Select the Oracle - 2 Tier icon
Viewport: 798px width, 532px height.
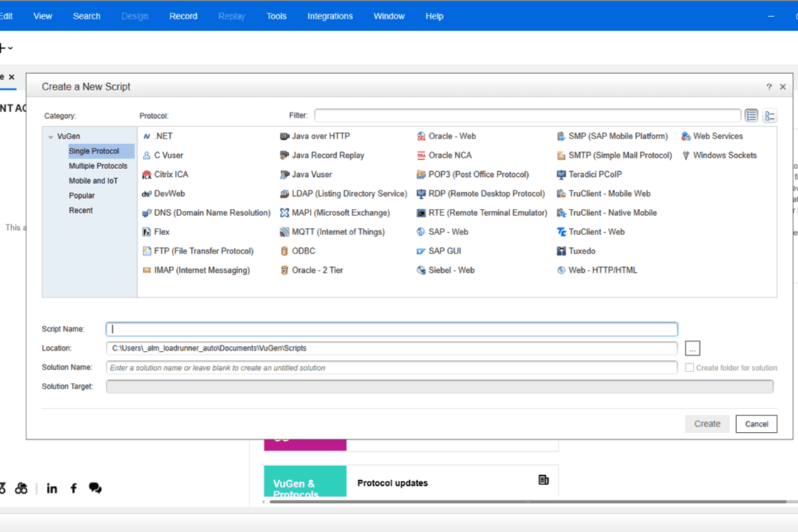[x=284, y=271]
